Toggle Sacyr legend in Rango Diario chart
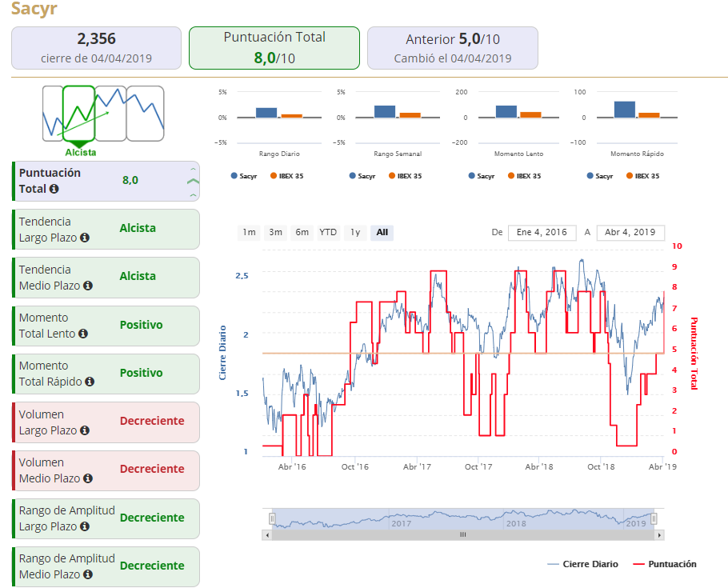This screenshot has width=728, height=588. pos(244,176)
